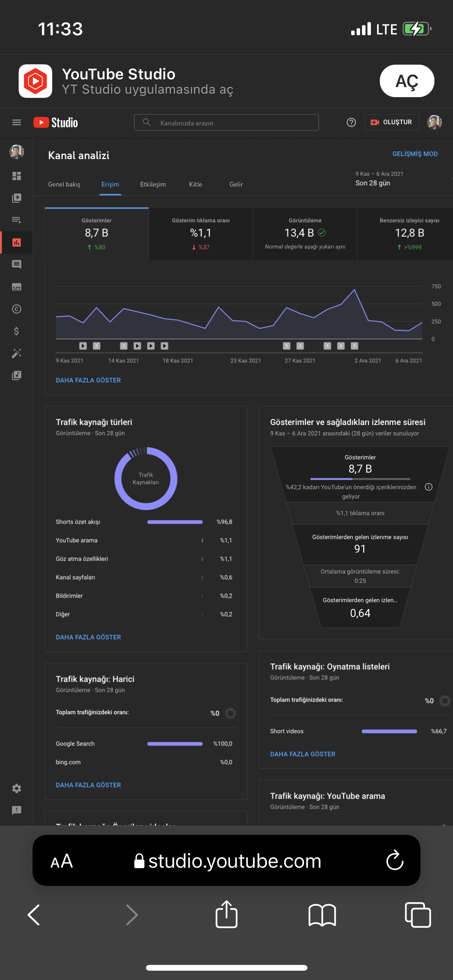This screenshot has width=453, height=980.
Task: Open Content videos icon in sidebar
Action: tap(17, 198)
